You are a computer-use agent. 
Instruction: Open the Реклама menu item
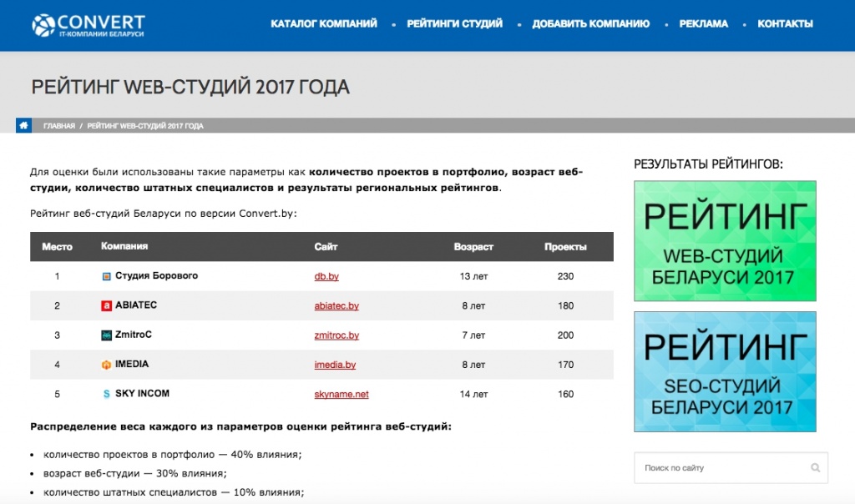tap(703, 23)
